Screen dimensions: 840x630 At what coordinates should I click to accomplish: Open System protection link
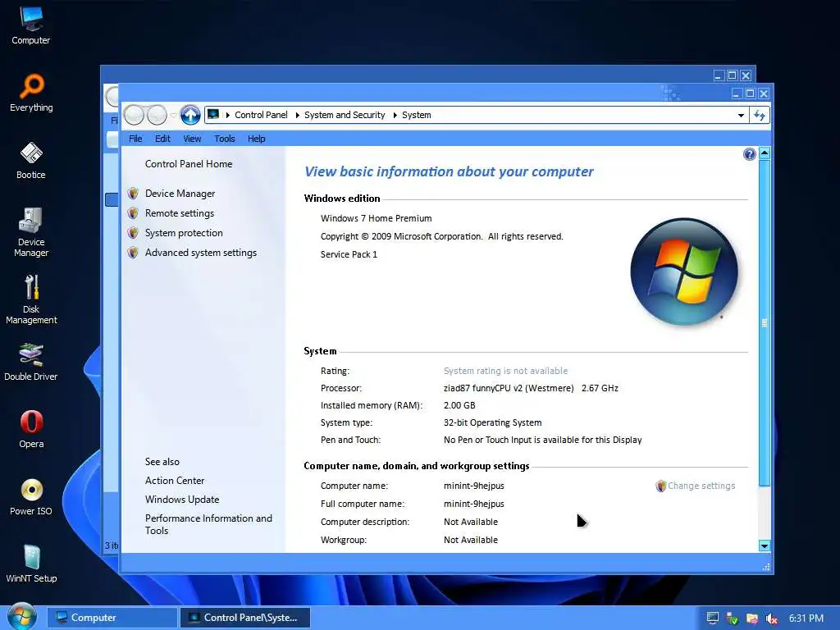(184, 233)
